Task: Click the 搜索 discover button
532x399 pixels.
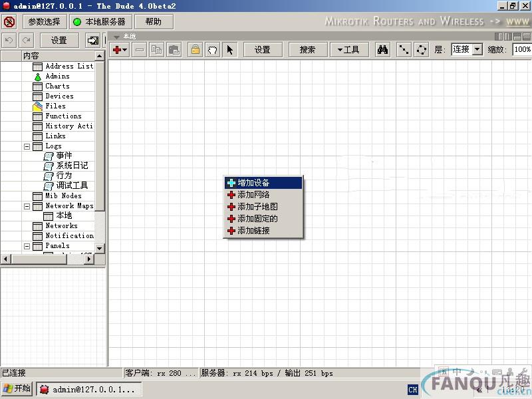Action: click(308, 50)
